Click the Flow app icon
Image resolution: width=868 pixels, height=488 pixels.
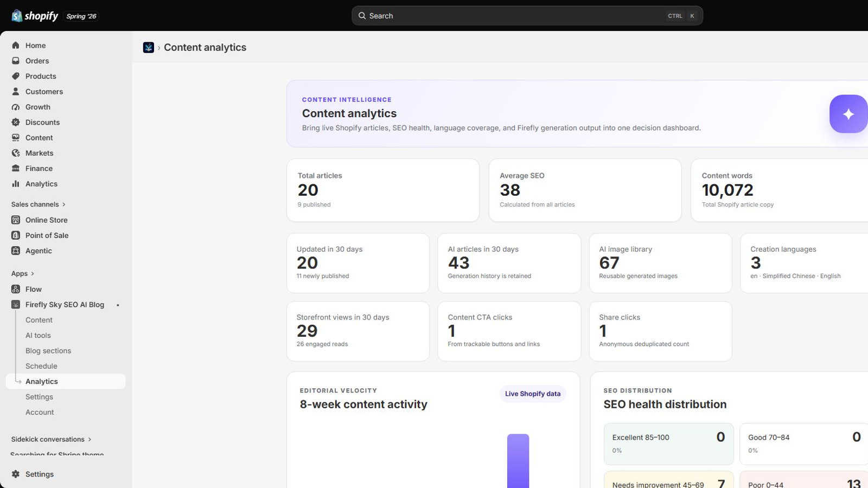point(16,289)
